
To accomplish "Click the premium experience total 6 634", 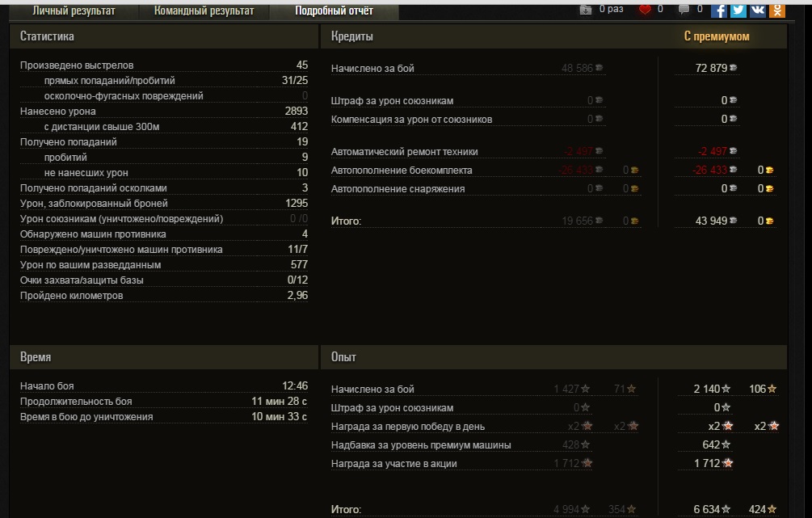I will click(x=707, y=509).
